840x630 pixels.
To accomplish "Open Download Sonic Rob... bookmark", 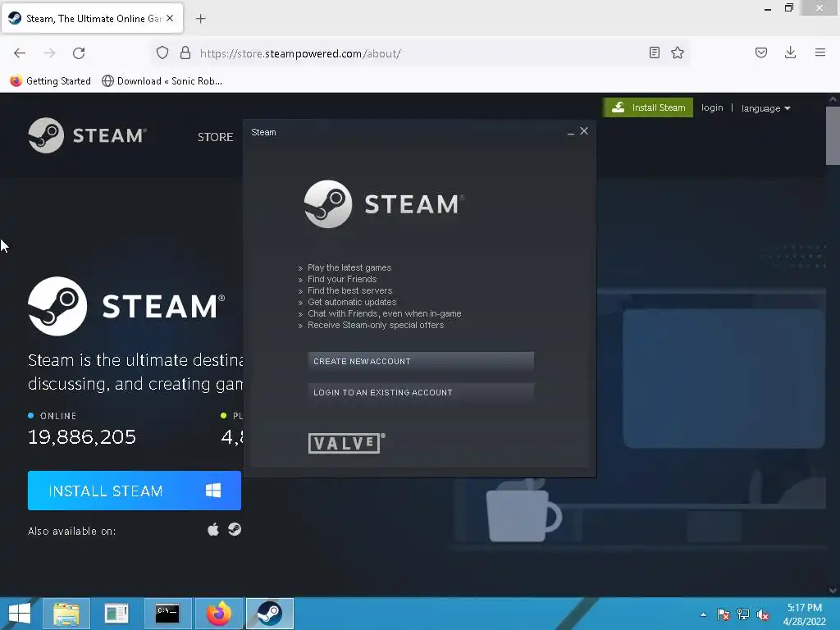I will coord(162,81).
